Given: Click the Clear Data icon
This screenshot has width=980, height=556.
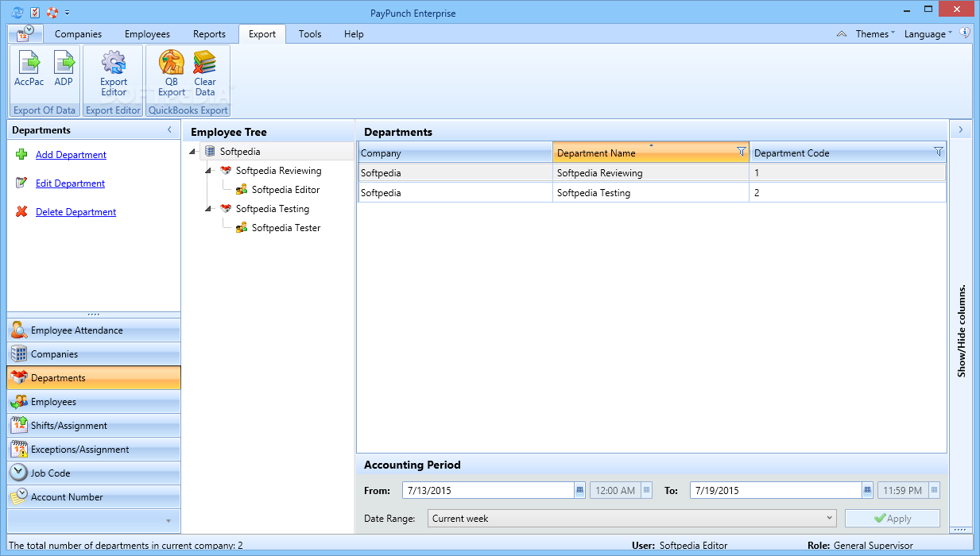Looking at the screenshot, I should point(205,62).
